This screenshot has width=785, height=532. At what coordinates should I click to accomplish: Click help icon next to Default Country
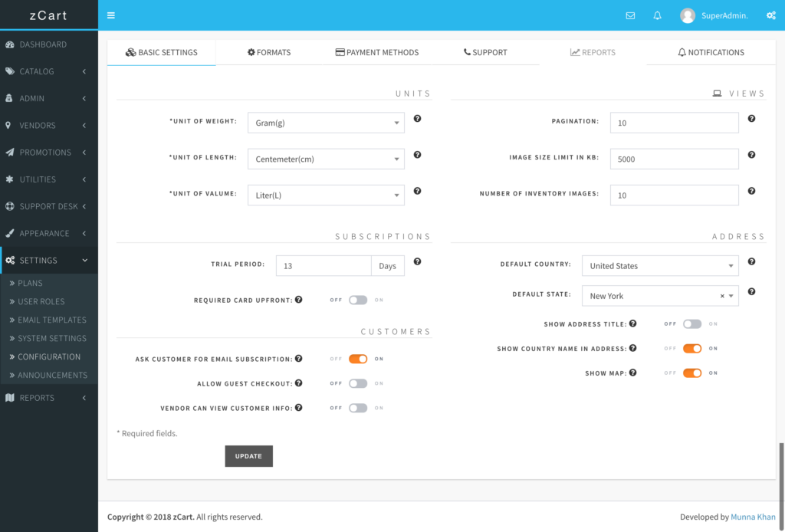coord(751,261)
